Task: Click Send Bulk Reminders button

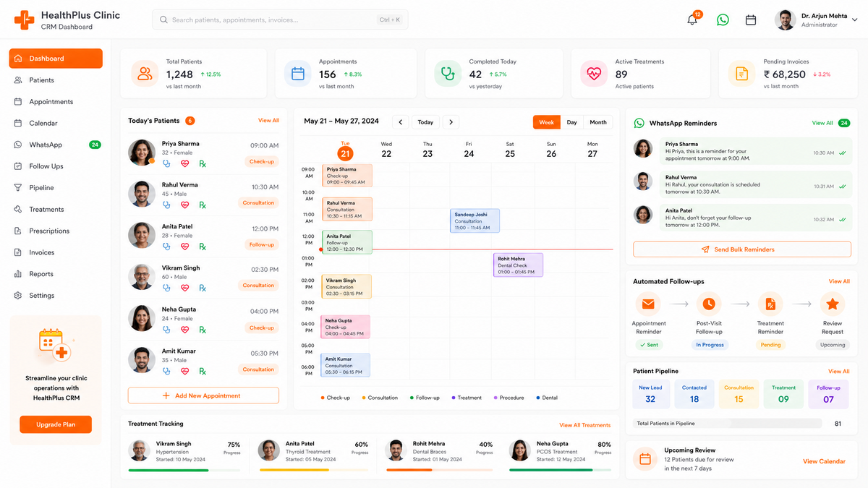Action: click(742, 249)
